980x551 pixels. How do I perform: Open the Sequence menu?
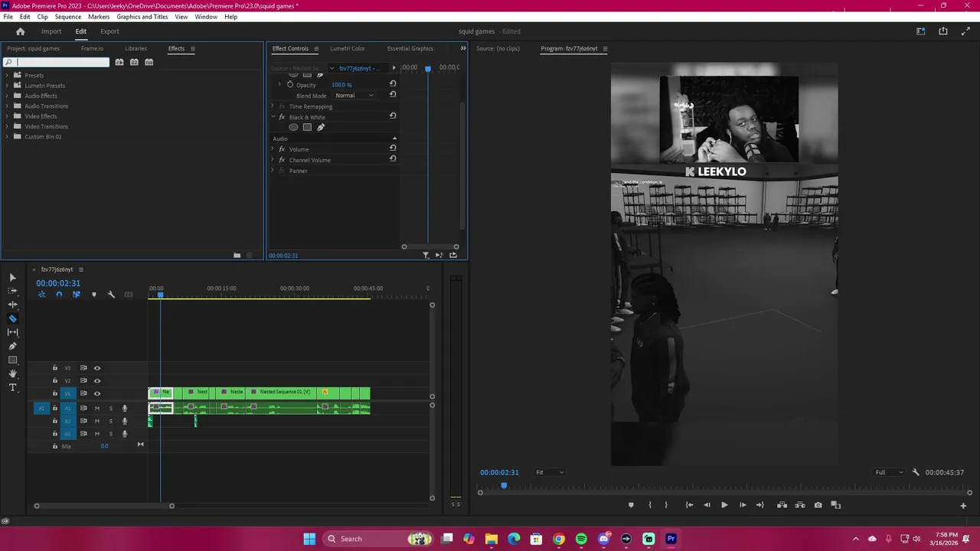(67, 17)
